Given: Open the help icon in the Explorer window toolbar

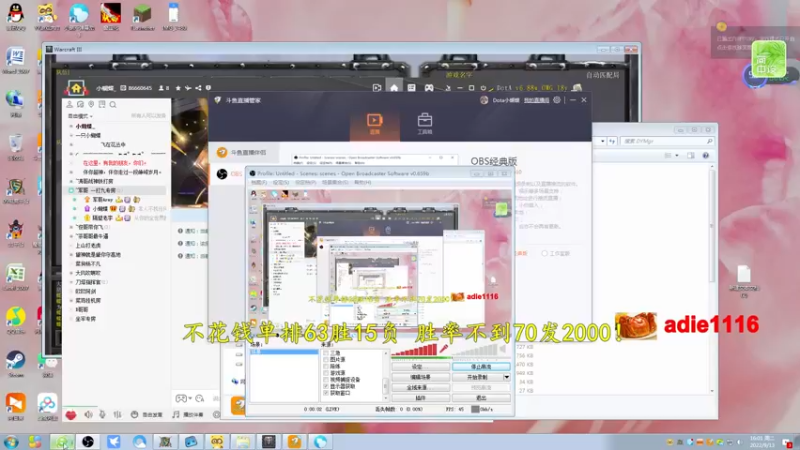Looking at the screenshot, I should click(x=706, y=156).
